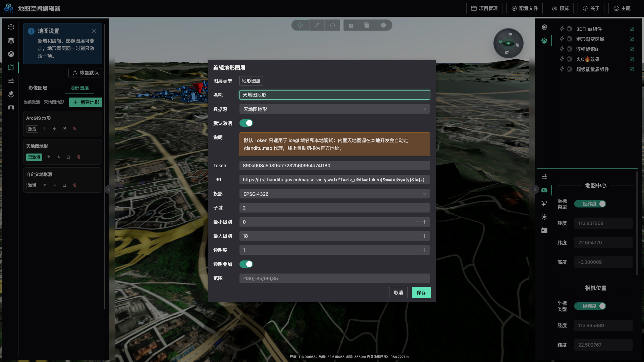Collapse the left panel with chevron
Viewport: 644px width, 362px height.
109,189
